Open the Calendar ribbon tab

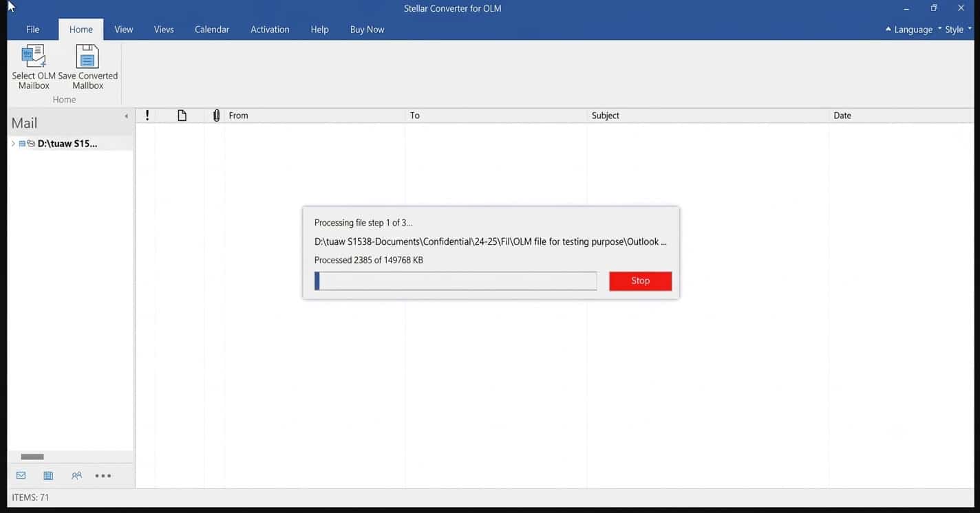click(212, 30)
